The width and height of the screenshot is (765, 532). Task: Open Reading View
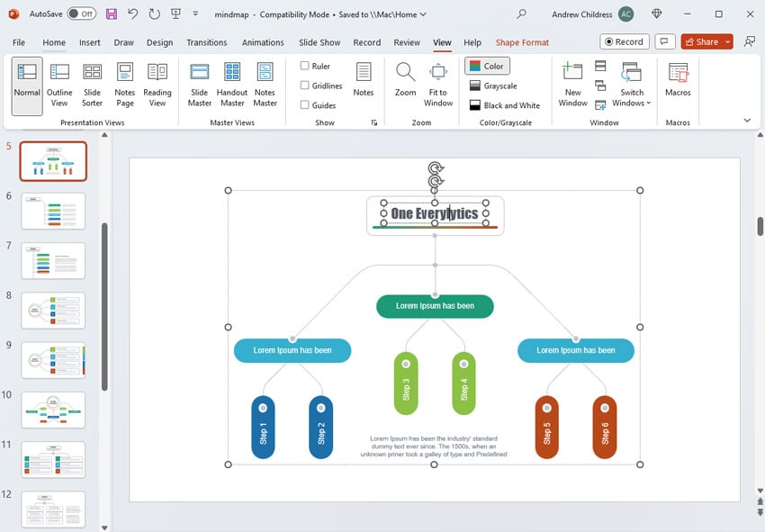157,85
